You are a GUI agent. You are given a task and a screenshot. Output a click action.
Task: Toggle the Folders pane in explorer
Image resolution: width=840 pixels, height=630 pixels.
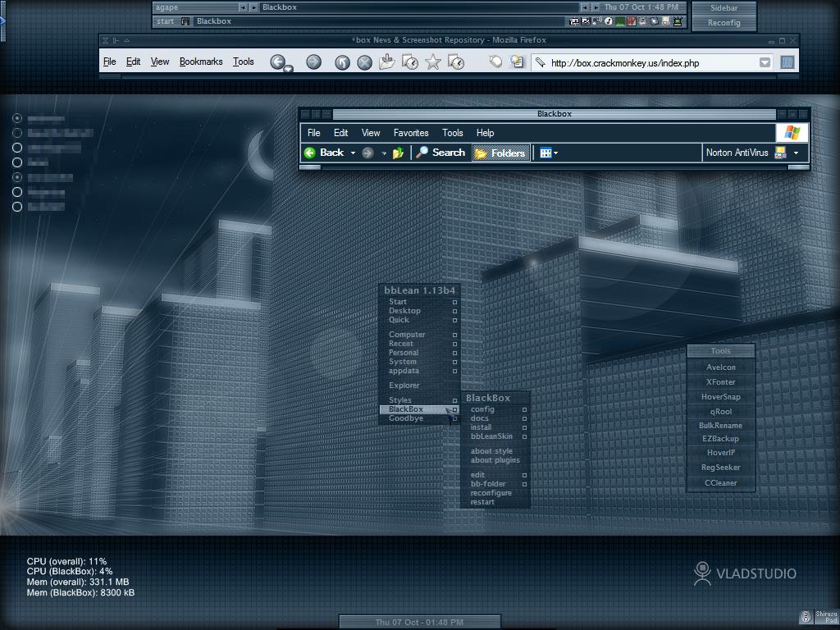[x=501, y=153]
